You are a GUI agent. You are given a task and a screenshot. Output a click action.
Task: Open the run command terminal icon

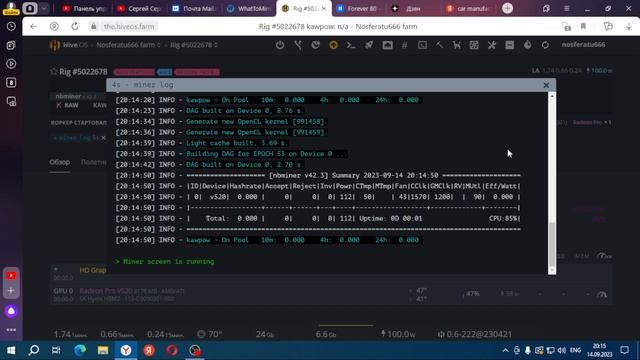(x=351, y=45)
